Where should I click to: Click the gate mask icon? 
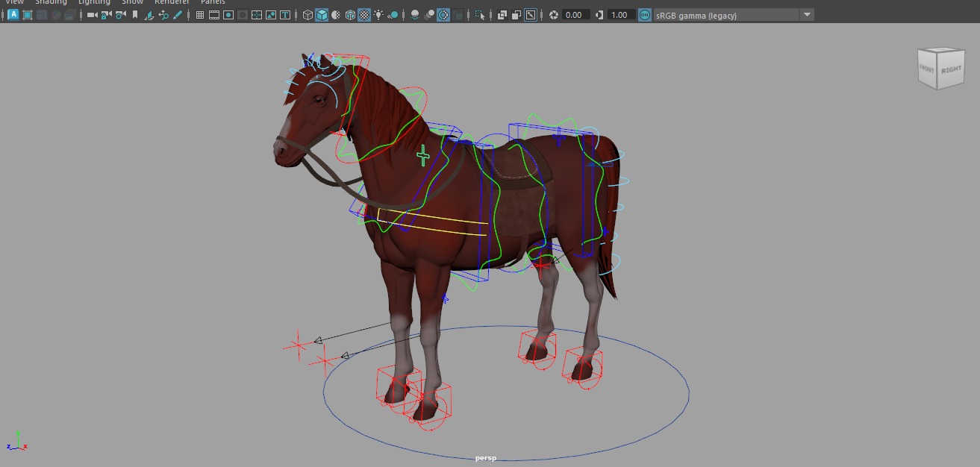tap(243, 15)
